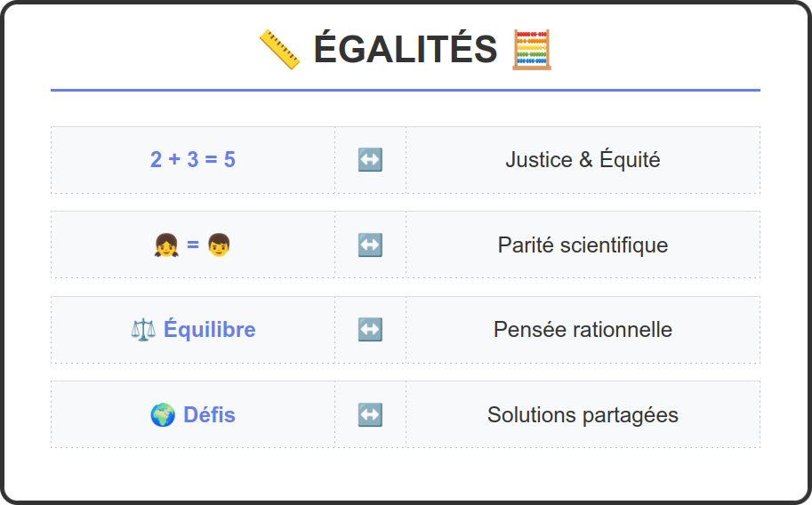Click the abacus icon beside the title

point(532,49)
